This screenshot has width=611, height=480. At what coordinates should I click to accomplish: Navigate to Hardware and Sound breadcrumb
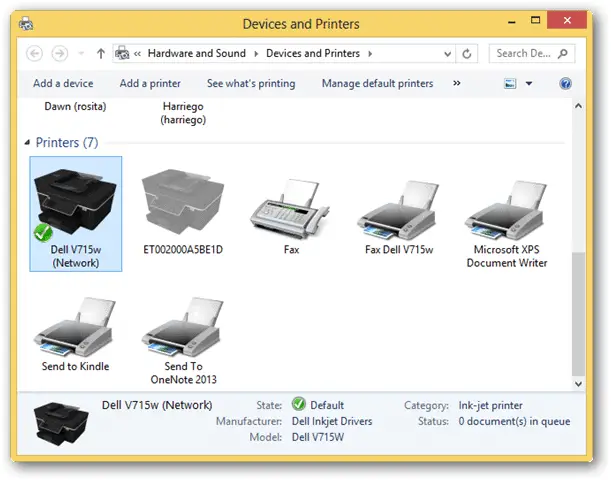[197, 53]
